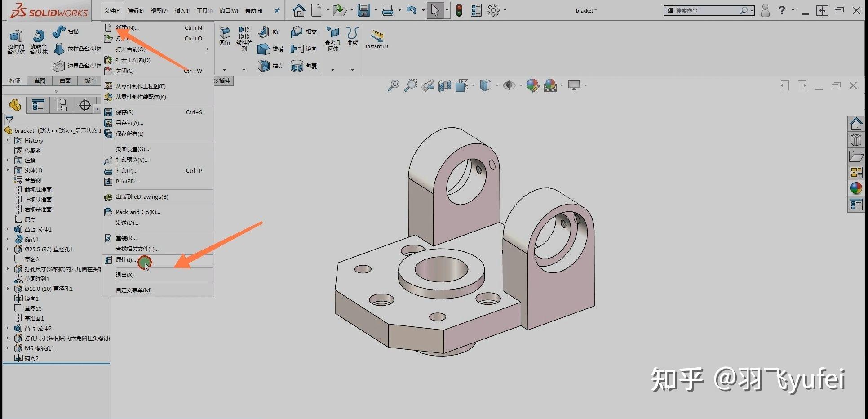Choose the Linear Pattern (线性阵列) tool
868x419 pixels.
click(244, 32)
